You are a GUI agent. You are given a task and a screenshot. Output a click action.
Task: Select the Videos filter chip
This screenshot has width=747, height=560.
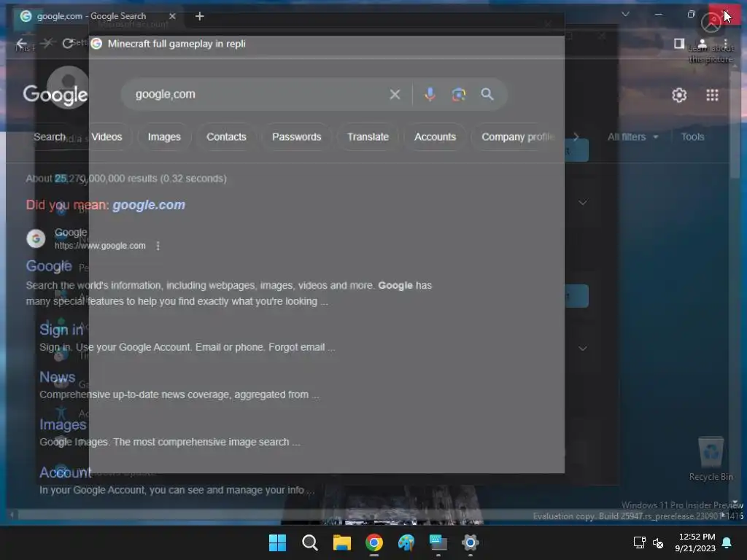[x=107, y=136]
